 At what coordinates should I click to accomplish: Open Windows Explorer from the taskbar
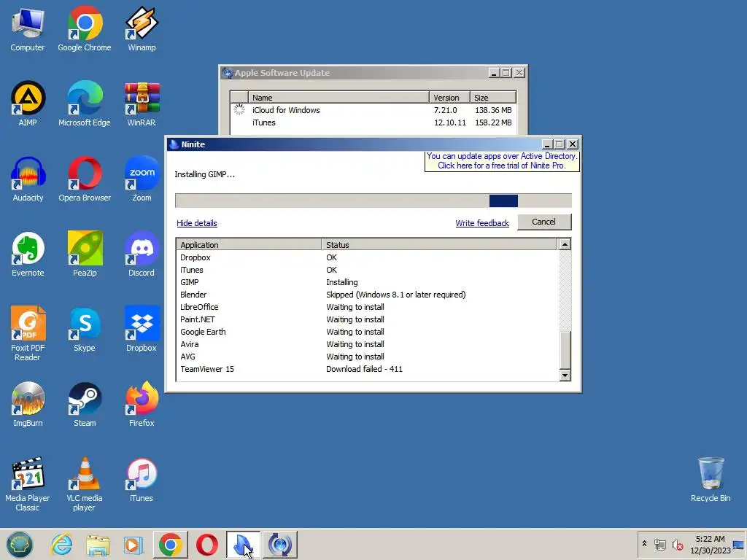coord(98,544)
